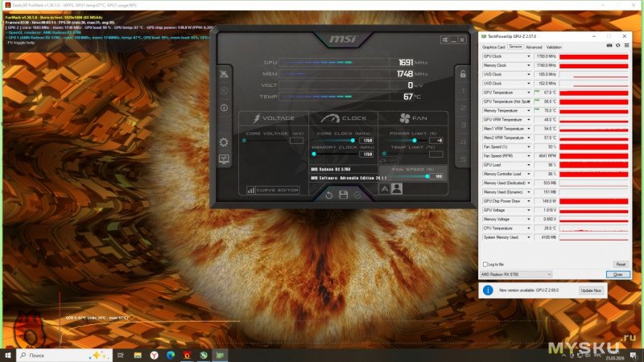Viewport: 644px width, 362px height.
Task: Select profile slot 1 in Afterburner
Action: (463, 91)
